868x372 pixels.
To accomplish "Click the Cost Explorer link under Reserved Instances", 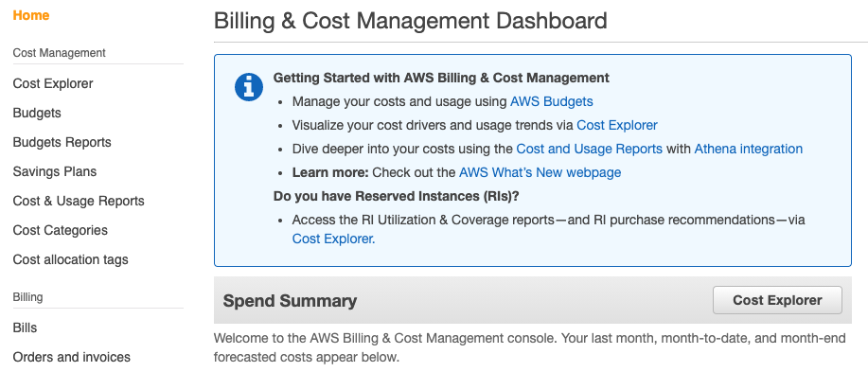I will (334, 239).
